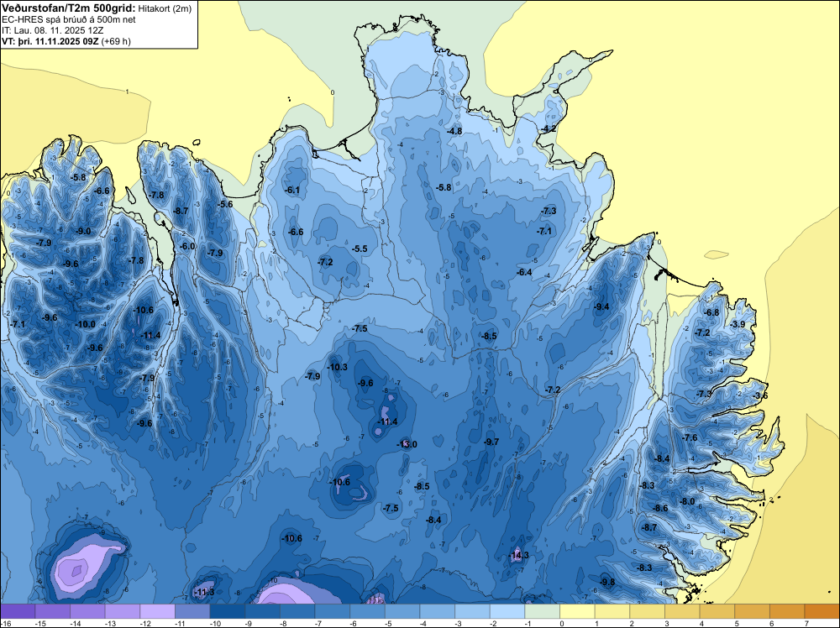Click the 5 label on the color scale

pos(737,623)
